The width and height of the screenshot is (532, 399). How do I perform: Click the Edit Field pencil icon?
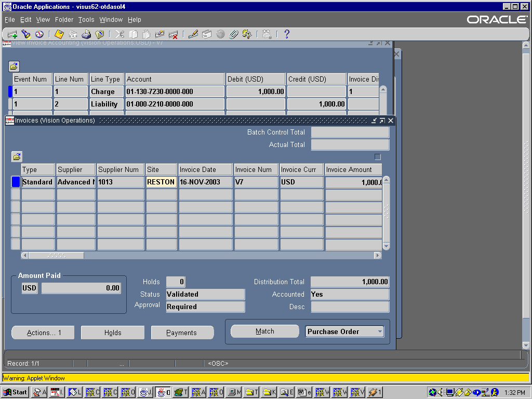193,34
